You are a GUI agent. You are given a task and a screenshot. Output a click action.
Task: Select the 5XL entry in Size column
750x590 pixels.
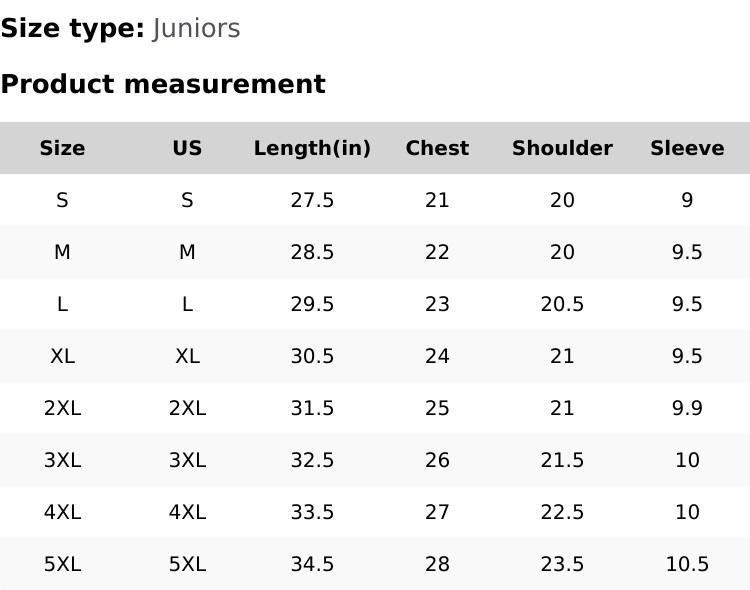[x=62, y=564]
